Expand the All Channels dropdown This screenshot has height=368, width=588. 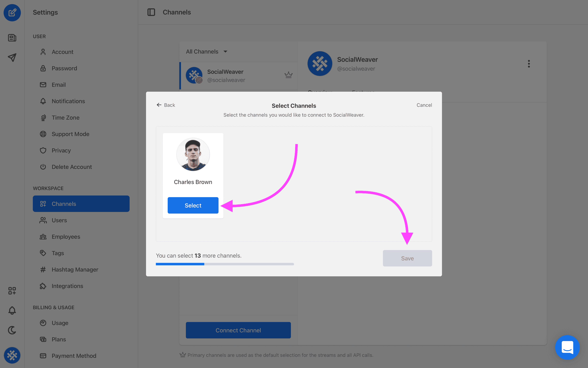pos(207,52)
